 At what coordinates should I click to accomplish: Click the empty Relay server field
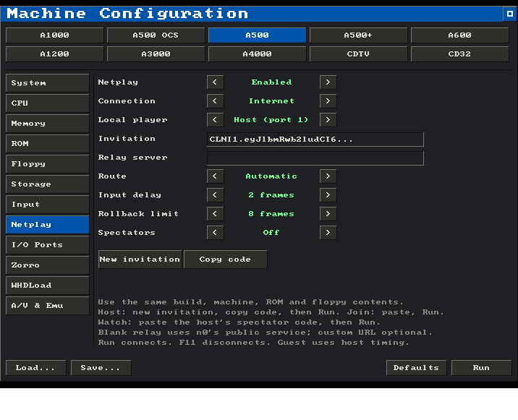click(x=315, y=158)
